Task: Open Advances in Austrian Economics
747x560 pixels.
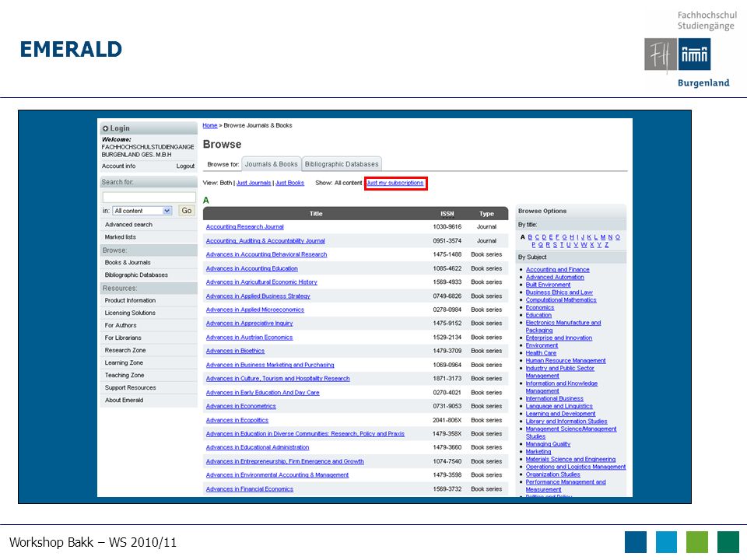Action: (249, 338)
